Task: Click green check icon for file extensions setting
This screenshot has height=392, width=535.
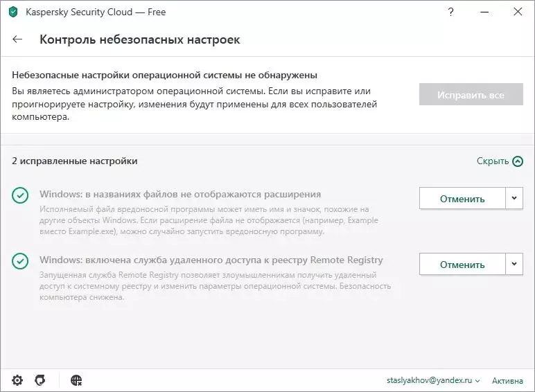Action: pyautogui.click(x=20, y=195)
